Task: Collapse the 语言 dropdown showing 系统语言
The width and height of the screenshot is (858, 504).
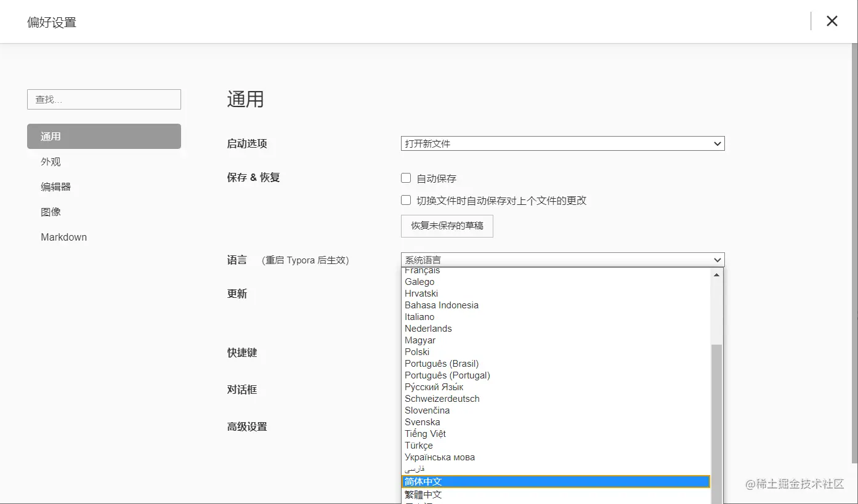Action: tap(562, 260)
